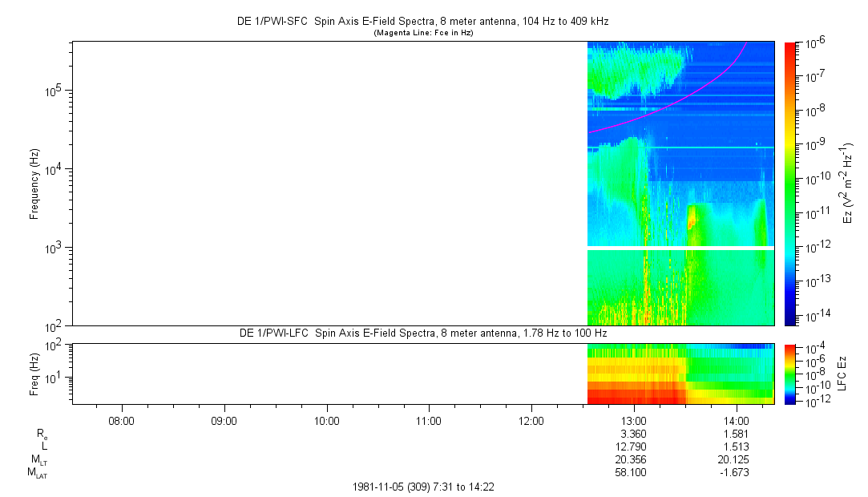Click the 08:00 time tick label
The image size is (868, 497).
coord(121,420)
